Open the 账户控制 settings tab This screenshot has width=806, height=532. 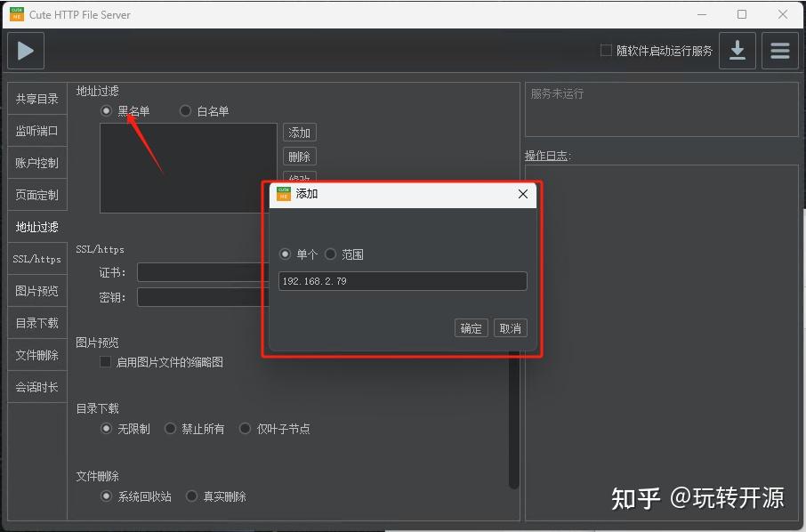[36, 162]
